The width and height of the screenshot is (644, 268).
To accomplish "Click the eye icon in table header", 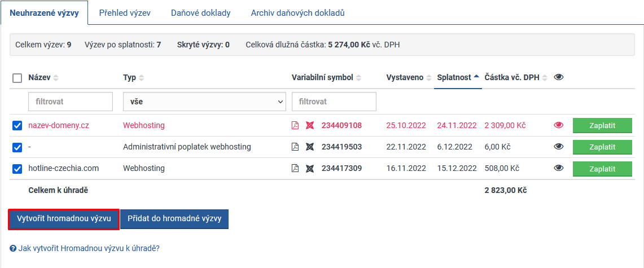I will tap(559, 77).
